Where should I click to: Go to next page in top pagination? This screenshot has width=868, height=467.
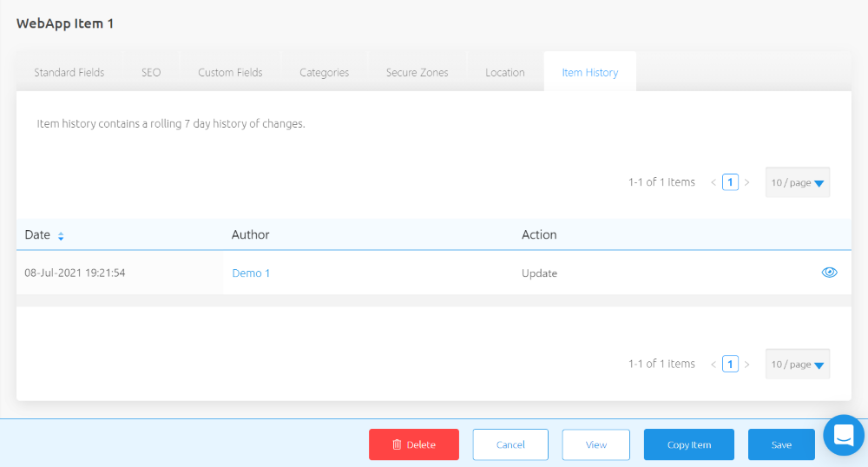click(x=746, y=182)
